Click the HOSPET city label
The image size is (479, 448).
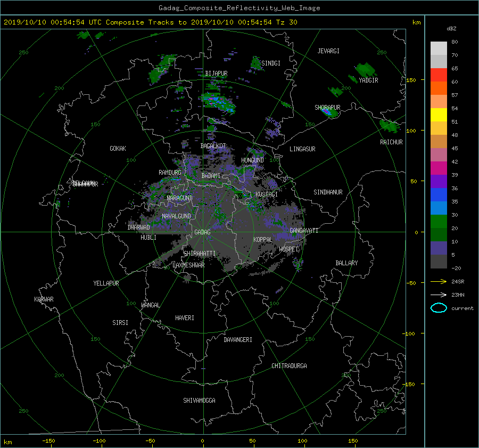(x=288, y=249)
